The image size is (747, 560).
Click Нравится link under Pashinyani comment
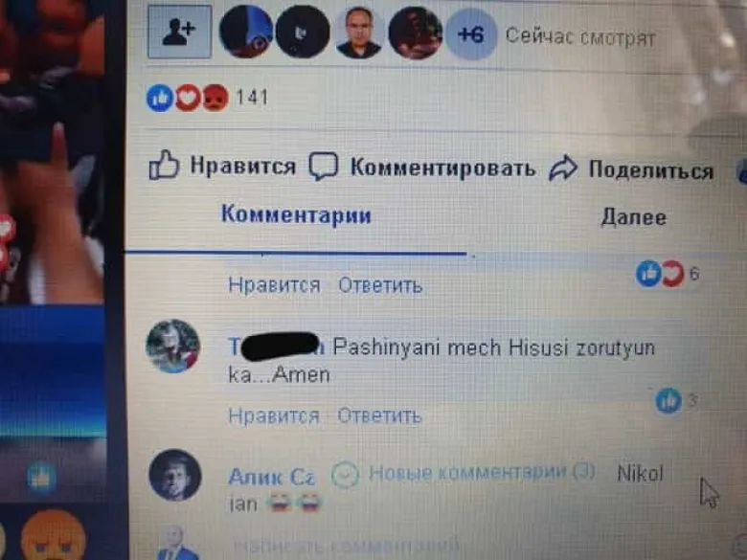(274, 416)
